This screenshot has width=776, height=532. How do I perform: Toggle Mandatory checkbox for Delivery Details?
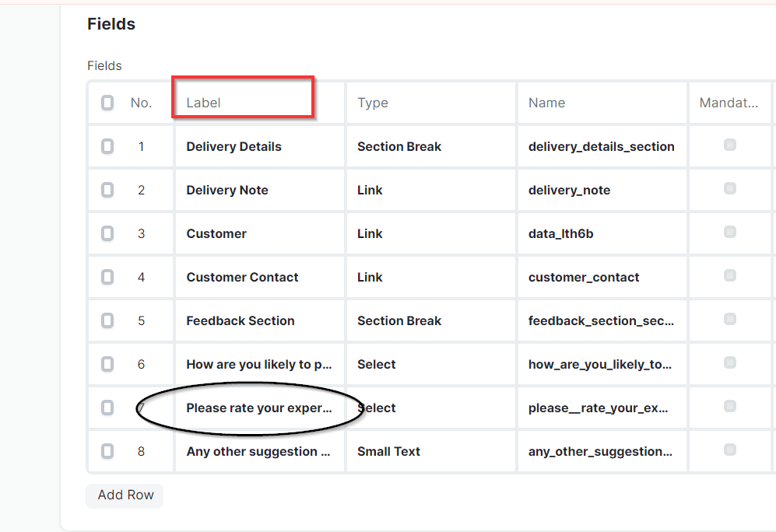tap(729, 145)
